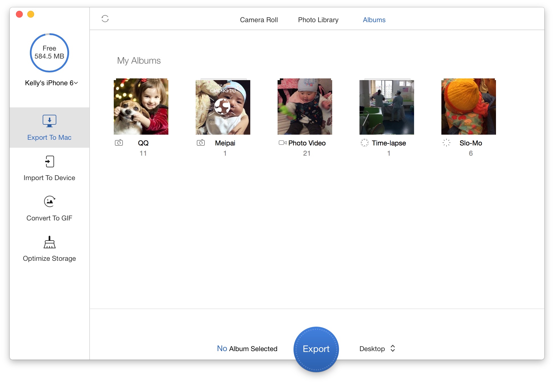Open the Desktop export destination dropdown
Image resolution: width=554 pixels, height=392 pixels.
(x=377, y=349)
